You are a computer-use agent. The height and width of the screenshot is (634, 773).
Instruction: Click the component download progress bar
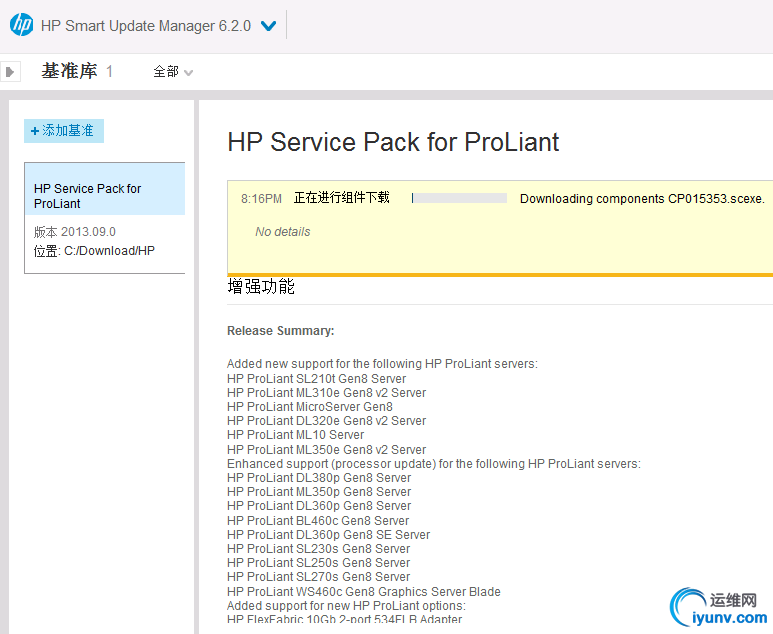[459, 198]
